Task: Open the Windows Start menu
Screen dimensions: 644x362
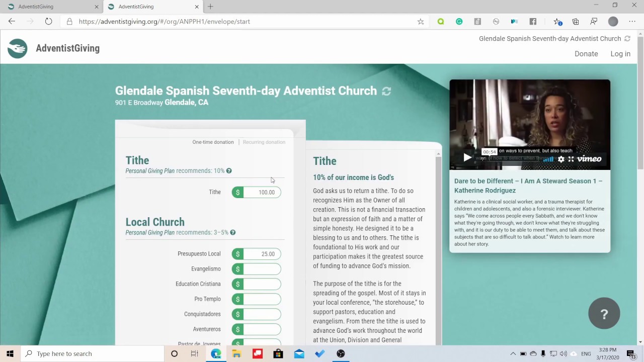Action: coord(10,353)
